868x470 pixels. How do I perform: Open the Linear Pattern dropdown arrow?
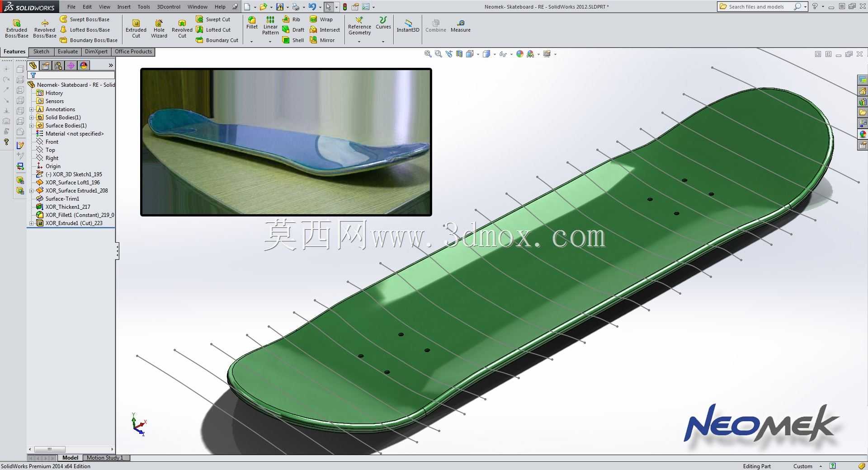(270, 42)
